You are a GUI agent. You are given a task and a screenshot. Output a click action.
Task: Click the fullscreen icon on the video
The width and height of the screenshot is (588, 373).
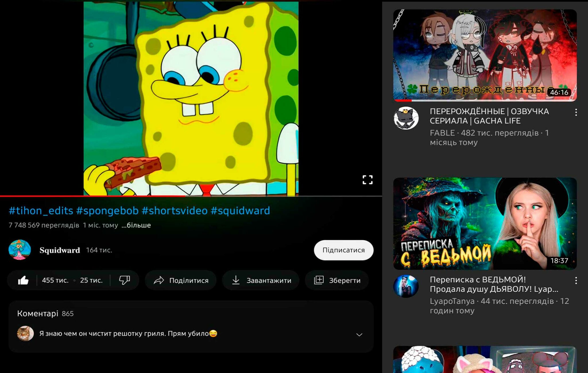[367, 180]
